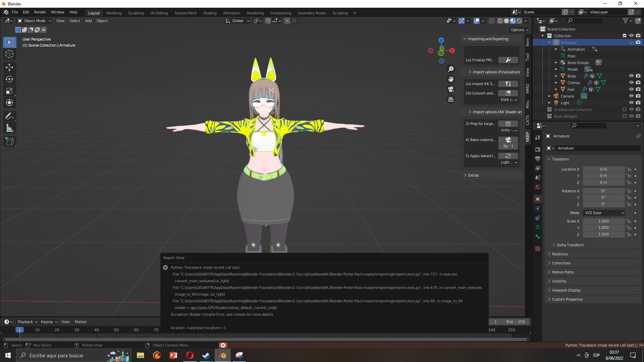Select the Annotate tool
644x362 pixels.
[9, 116]
